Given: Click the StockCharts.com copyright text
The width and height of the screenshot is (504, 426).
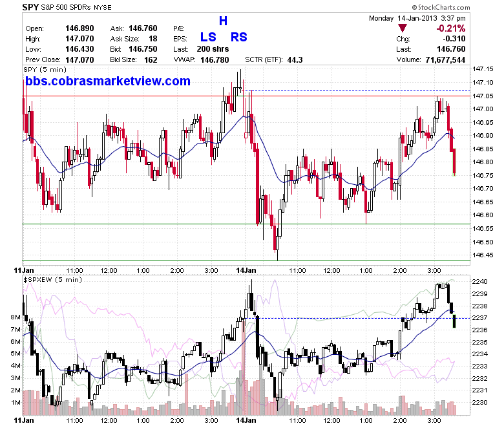Looking at the screenshot, I should 441,7.
